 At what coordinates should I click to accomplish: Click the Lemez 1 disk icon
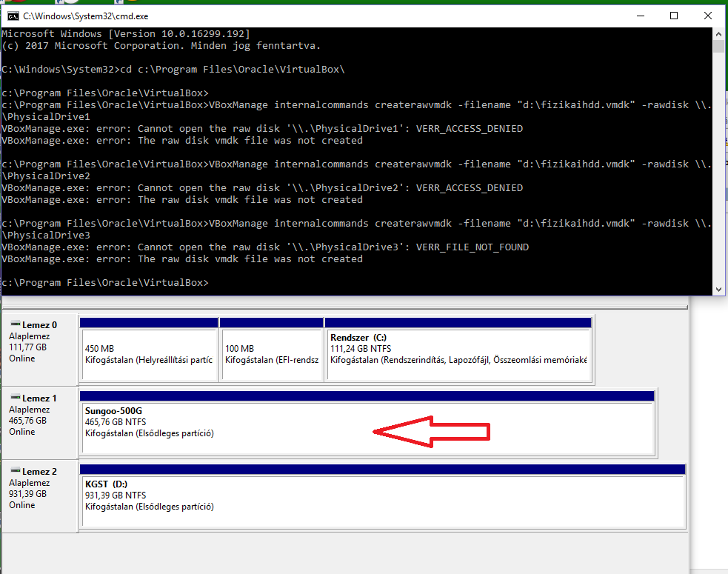(16, 397)
